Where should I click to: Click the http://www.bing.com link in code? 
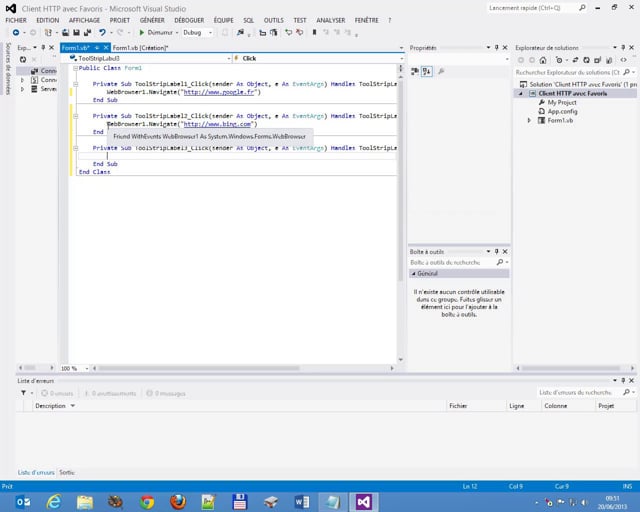(217, 124)
